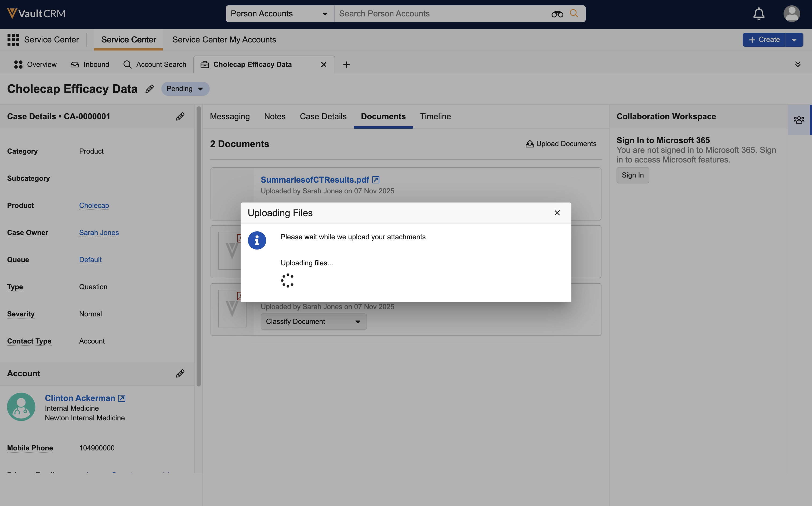Close the Uploading Files dialog

point(557,213)
